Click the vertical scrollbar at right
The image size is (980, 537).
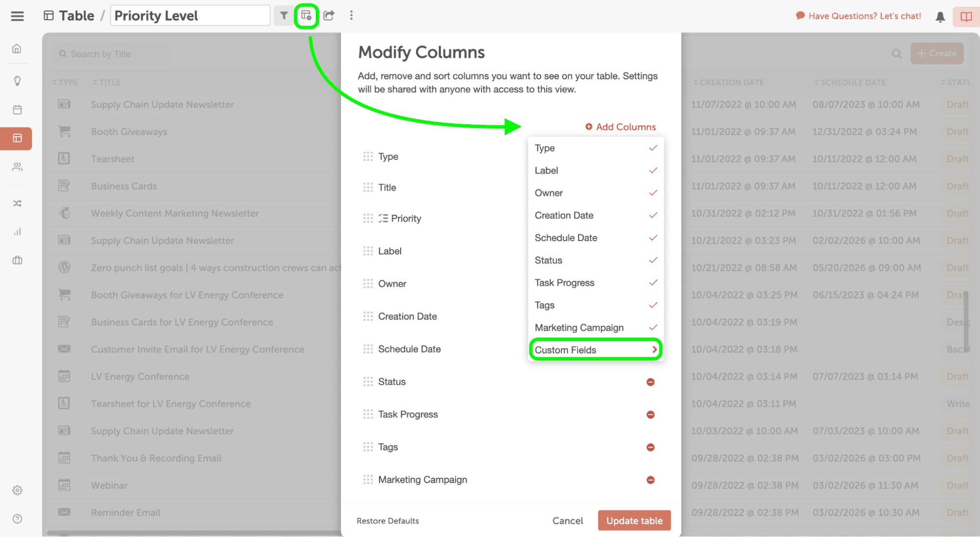click(x=966, y=321)
